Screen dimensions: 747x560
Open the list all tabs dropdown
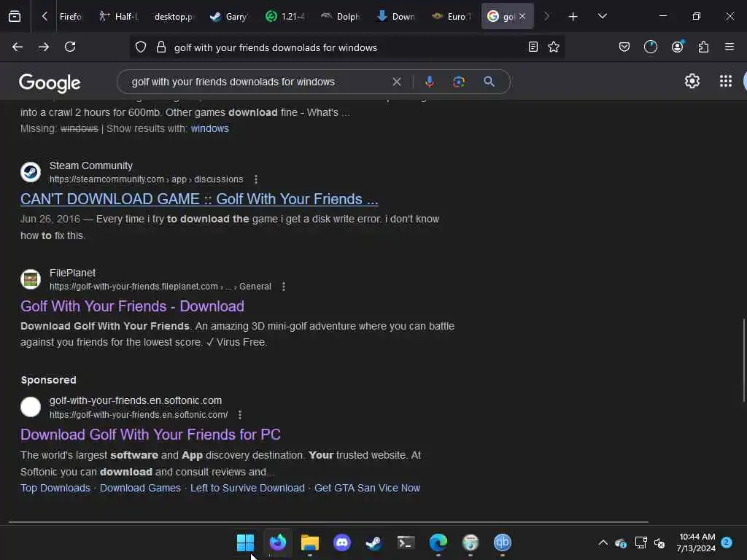[602, 16]
